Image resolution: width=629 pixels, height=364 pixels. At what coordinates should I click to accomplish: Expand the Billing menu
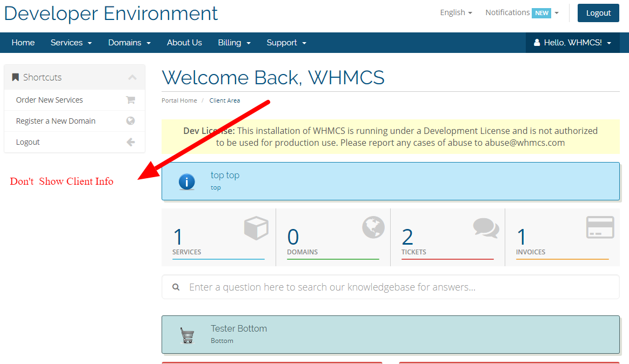click(x=234, y=43)
